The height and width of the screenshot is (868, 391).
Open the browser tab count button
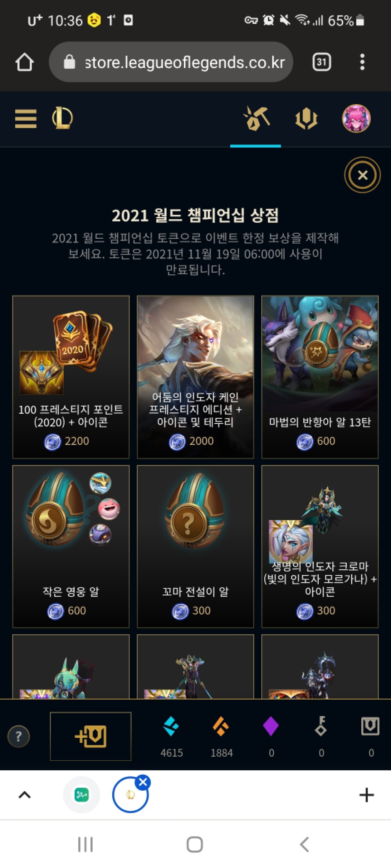pyautogui.click(x=321, y=62)
